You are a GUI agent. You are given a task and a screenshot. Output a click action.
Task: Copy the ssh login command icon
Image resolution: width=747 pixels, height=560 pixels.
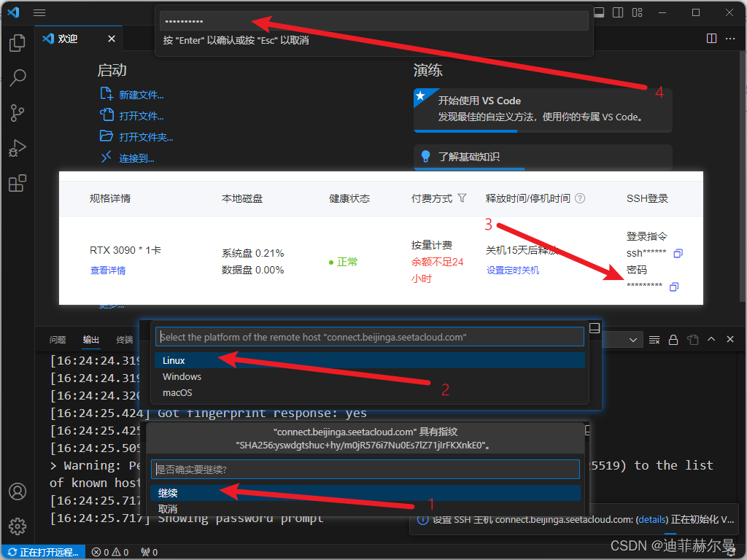[x=678, y=253]
